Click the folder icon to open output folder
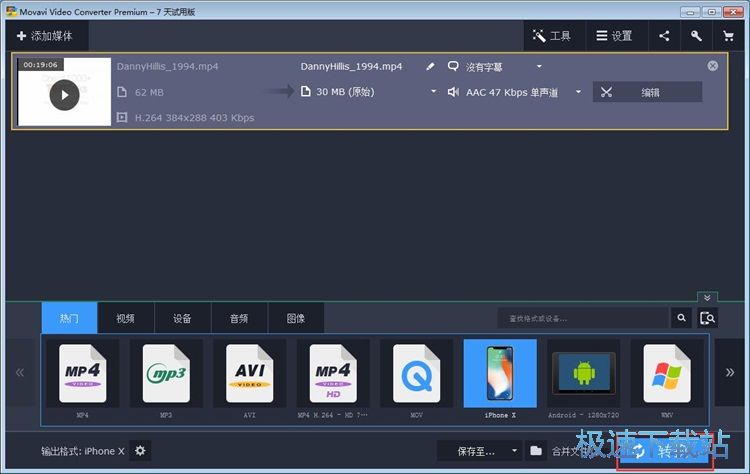 pos(536,451)
